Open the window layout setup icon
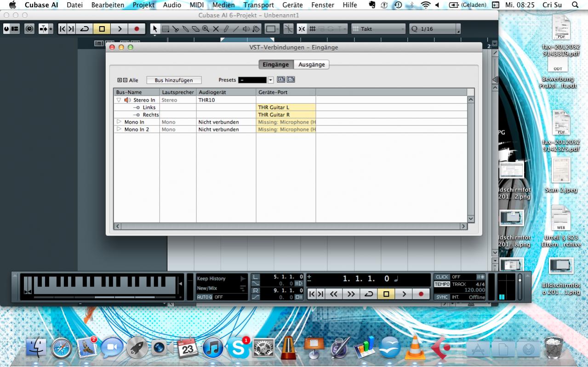The image size is (588, 367). point(15,28)
